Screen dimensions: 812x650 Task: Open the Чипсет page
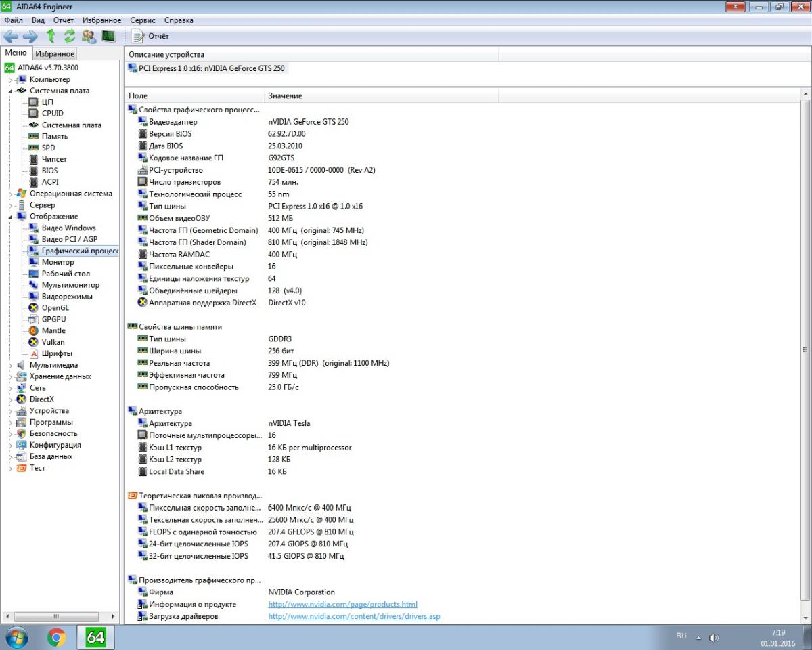point(54,159)
